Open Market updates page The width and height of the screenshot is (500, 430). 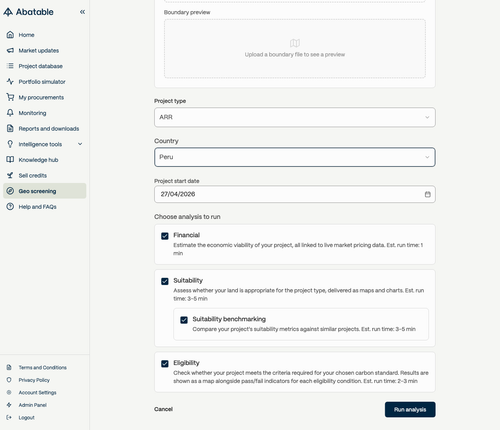(x=45, y=50)
